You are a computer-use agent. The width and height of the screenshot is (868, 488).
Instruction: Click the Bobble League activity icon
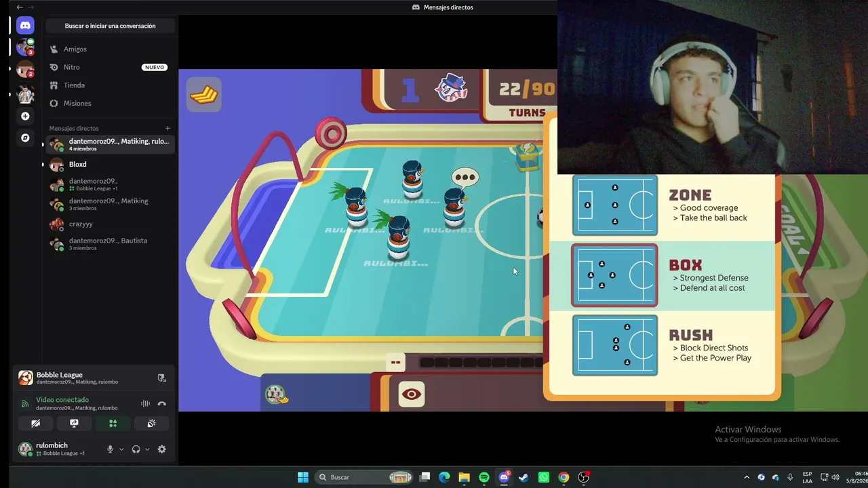(x=25, y=378)
